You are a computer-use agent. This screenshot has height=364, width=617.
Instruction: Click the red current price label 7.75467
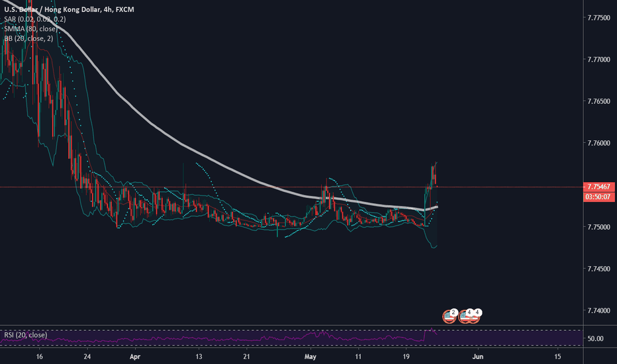598,187
